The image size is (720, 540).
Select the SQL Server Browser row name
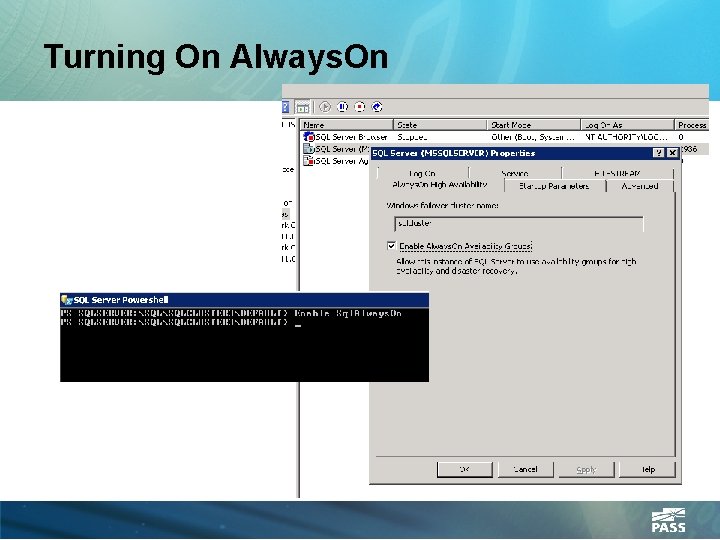pos(352,137)
